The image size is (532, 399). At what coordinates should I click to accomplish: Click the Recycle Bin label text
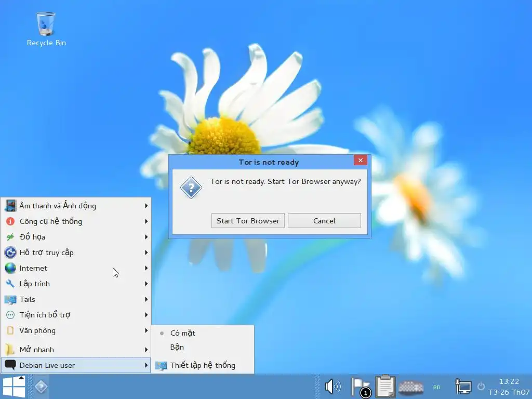click(46, 43)
